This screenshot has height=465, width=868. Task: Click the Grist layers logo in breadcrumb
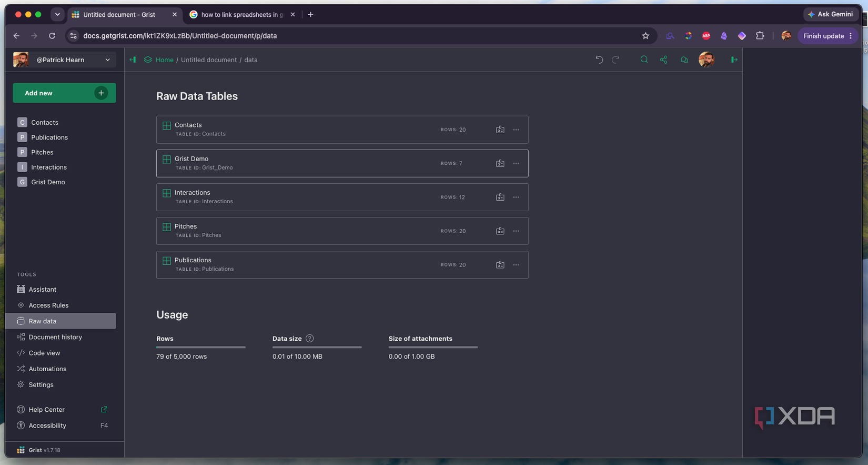coord(148,60)
